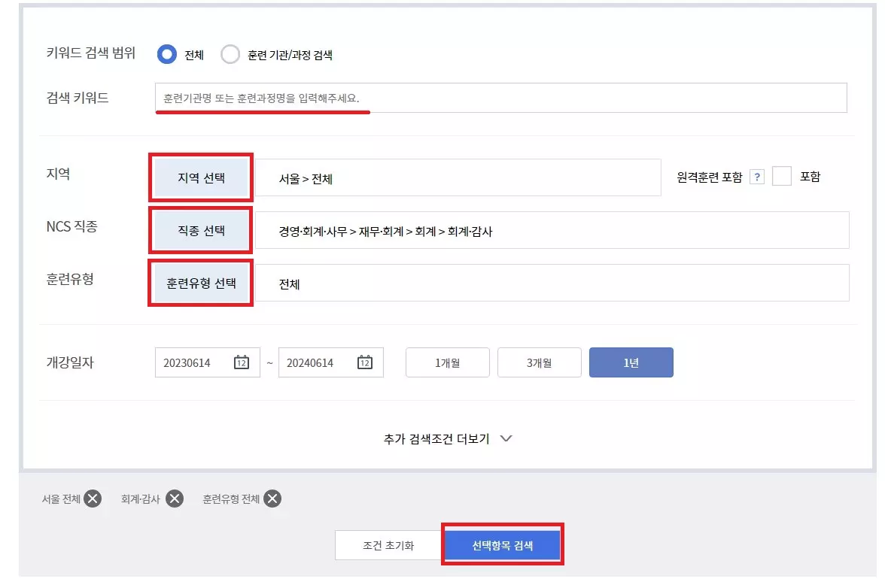Viewport: 885px width, 588px height.
Task: Open the 훈련유형 선택 training type selector
Action: (x=200, y=283)
